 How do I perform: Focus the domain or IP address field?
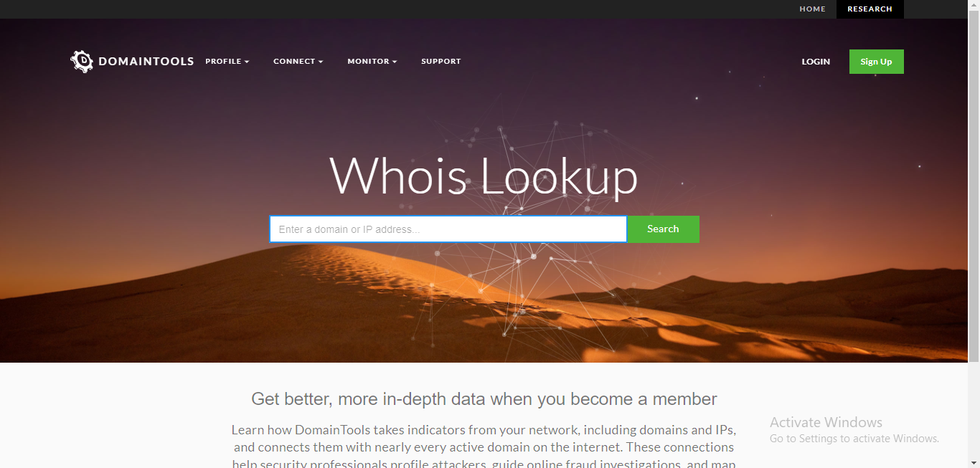[x=448, y=229]
